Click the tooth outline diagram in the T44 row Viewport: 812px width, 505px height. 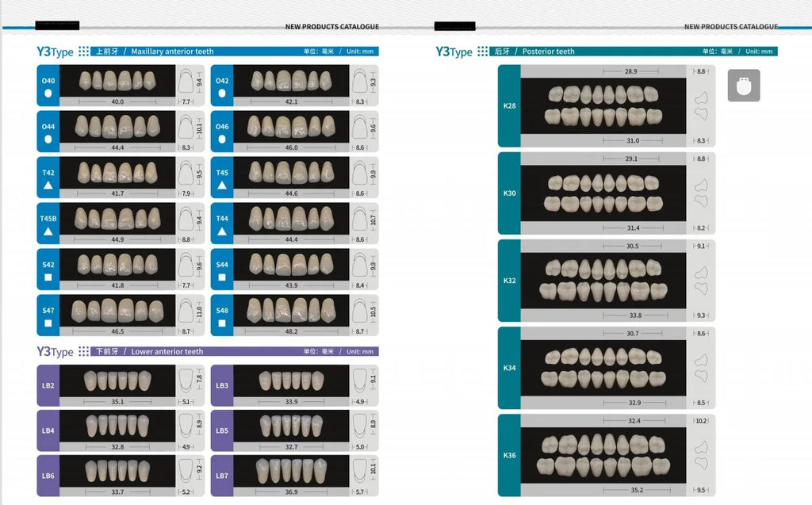359,220
